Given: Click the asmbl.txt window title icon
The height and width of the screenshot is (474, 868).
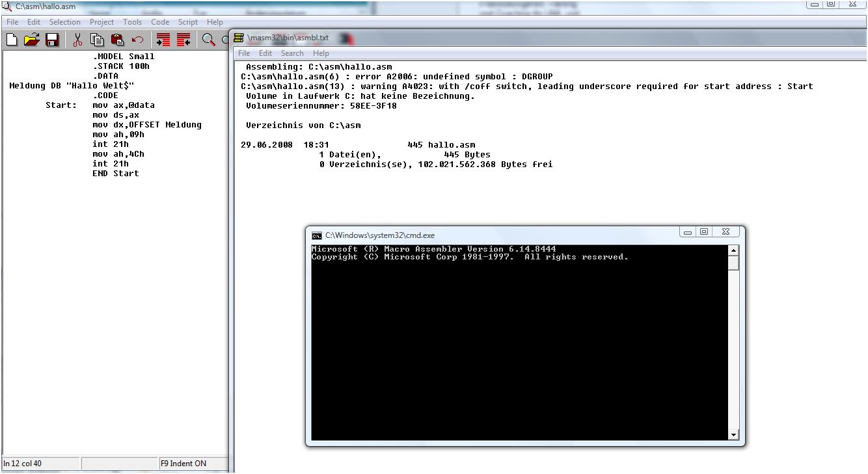Looking at the screenshot, I should pos(239,38).
